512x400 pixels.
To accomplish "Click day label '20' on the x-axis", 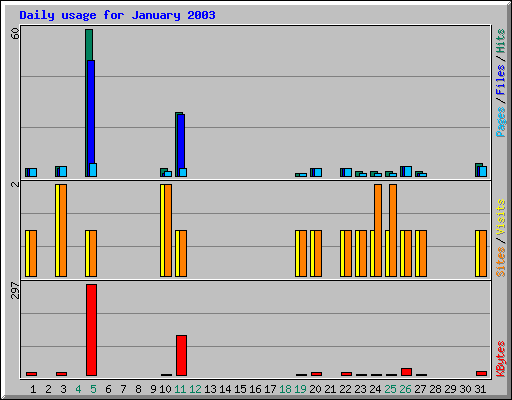I will tap(315, 389).
